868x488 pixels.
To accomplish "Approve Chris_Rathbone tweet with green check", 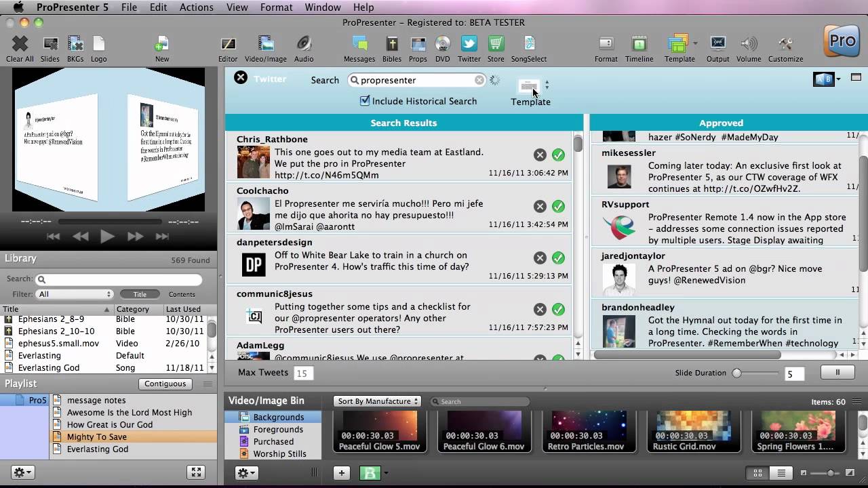I will click(558, 155).
